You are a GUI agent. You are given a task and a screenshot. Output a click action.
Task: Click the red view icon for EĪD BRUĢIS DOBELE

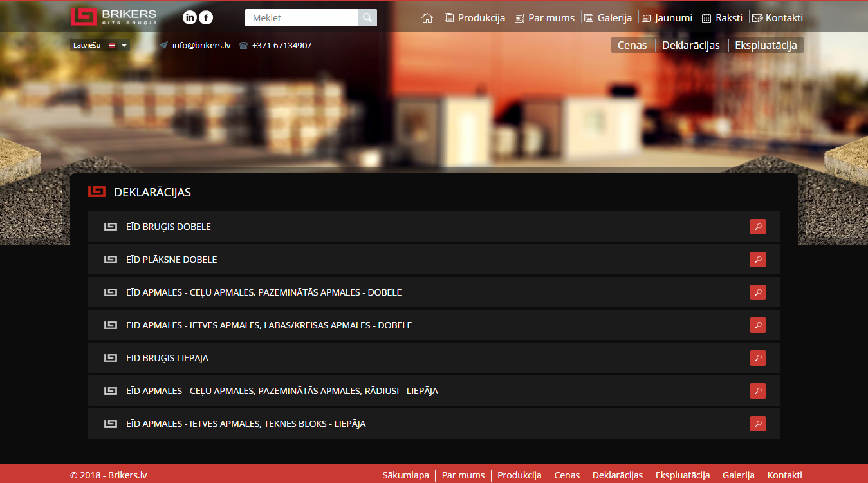(757, 227)
